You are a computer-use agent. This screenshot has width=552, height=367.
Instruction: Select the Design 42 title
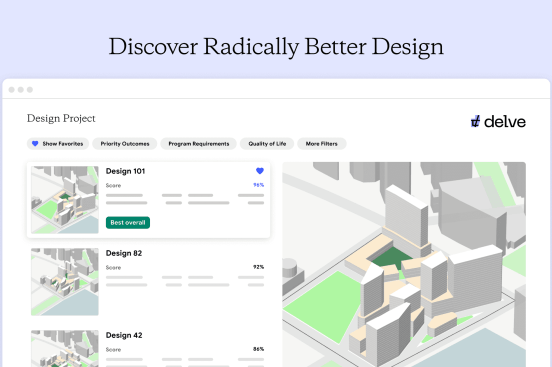click(124, 335)
